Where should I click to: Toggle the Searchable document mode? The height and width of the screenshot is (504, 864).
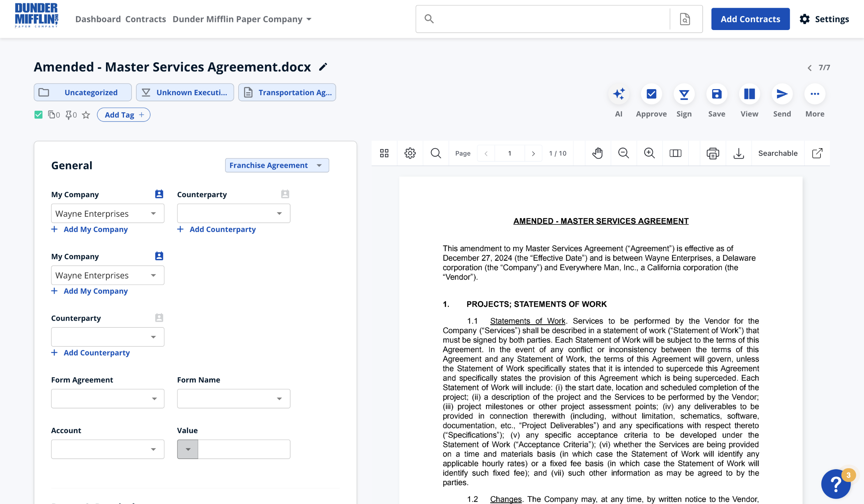(x=778, y=153)
